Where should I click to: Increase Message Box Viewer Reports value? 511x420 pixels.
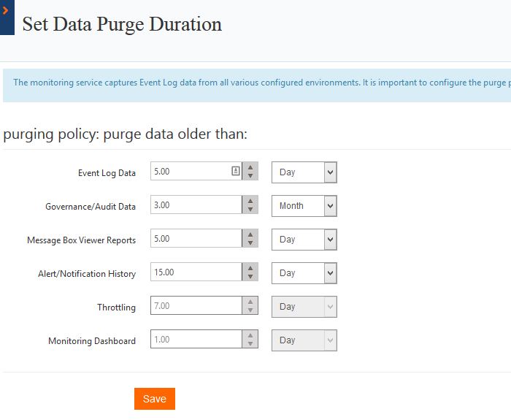pyautogui.click(x=250, y=235)
